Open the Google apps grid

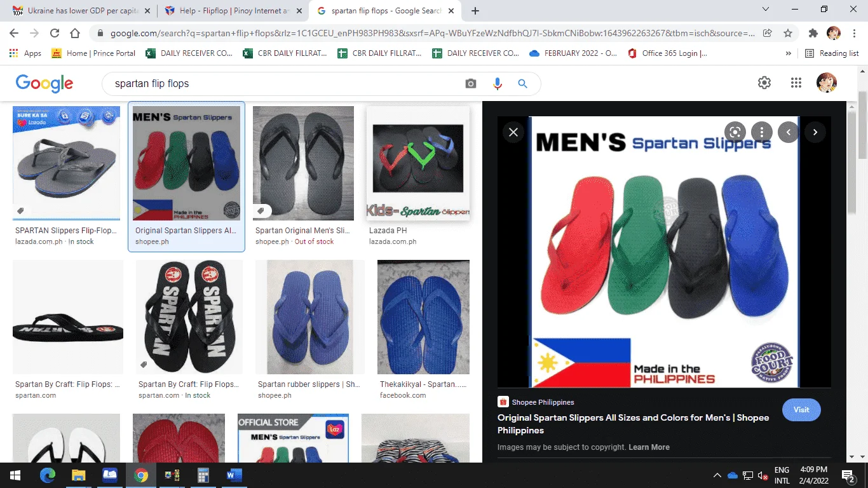796,83
